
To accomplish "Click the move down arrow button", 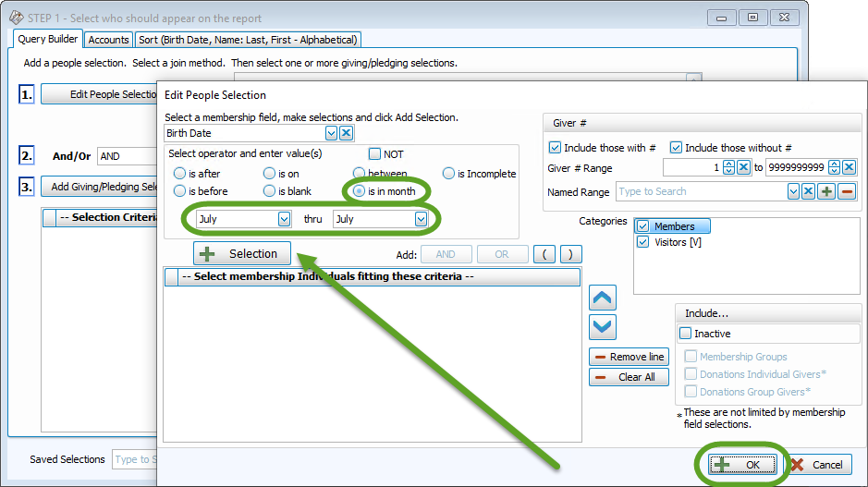I will [x=602, y=326].
